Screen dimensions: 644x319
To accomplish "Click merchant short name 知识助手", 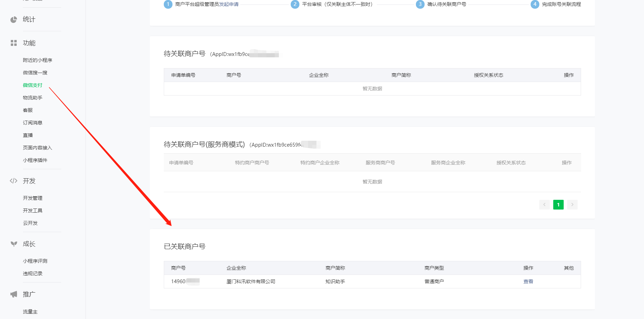I will [x=335, y=281].
